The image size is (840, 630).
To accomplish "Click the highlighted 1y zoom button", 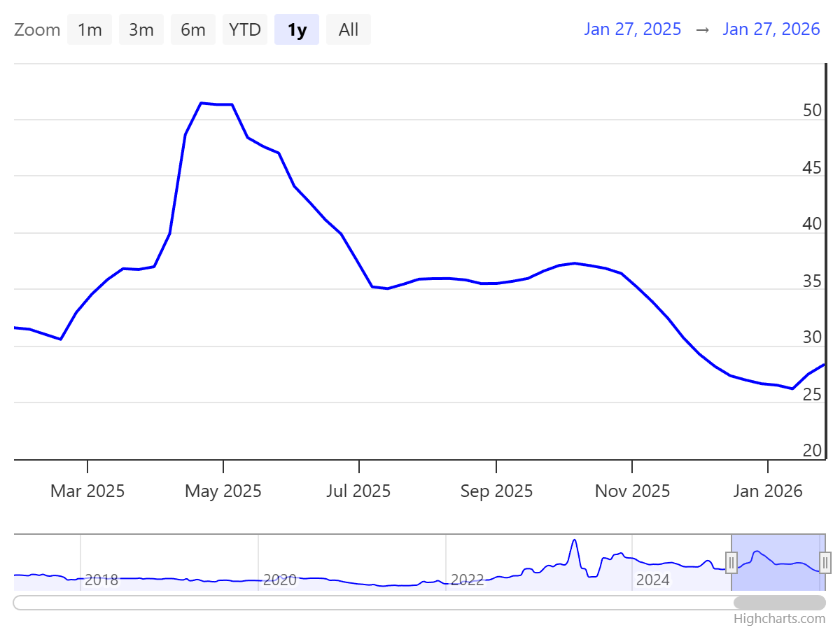I will coord(297,29).
